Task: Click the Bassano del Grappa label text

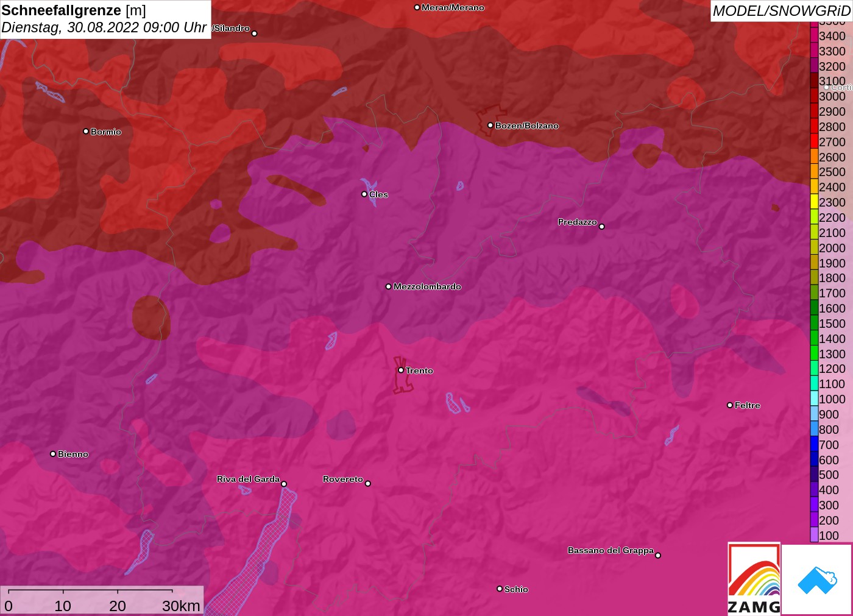Action: [611, 550]
